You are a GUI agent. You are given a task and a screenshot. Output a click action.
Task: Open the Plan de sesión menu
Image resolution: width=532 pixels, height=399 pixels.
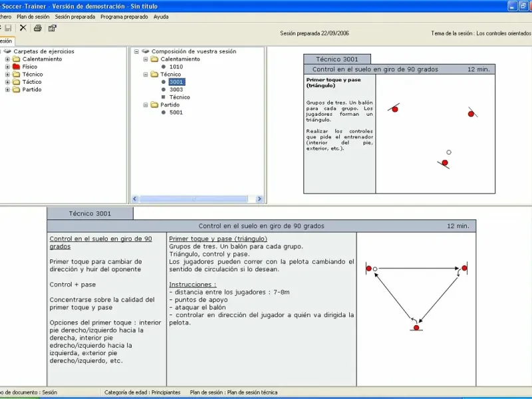pos(33,17)
